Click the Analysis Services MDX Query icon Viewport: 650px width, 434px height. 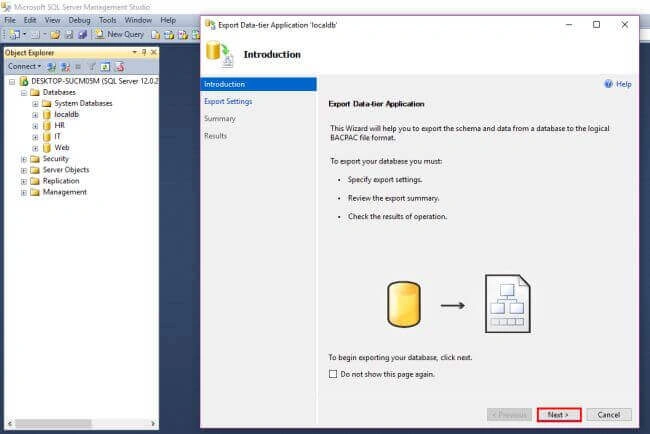coord(169,34)
